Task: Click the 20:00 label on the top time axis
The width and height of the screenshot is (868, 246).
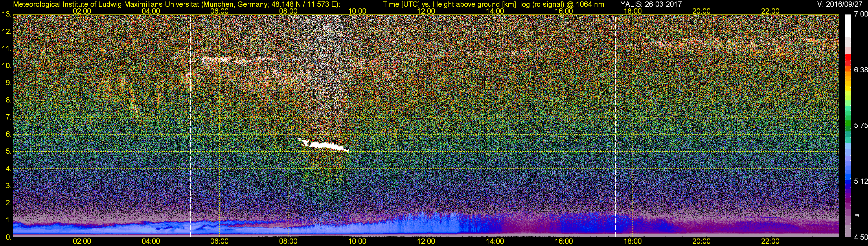Action: [702, 11]
